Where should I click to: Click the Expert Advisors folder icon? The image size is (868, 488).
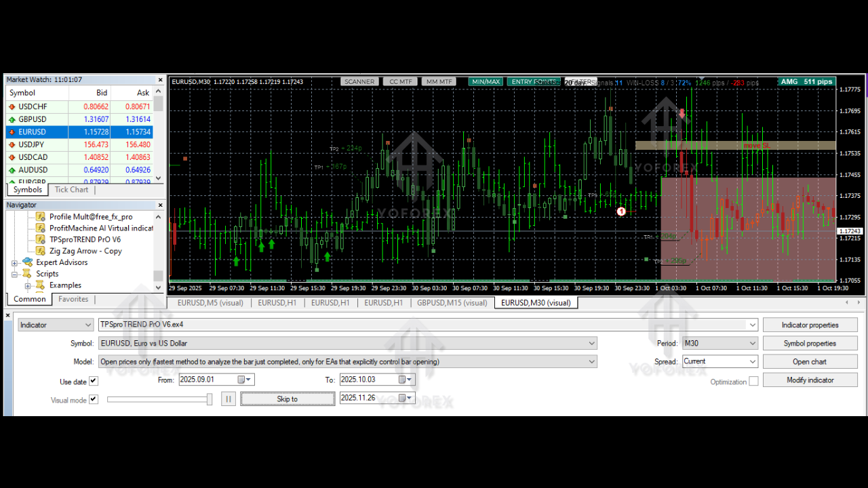27,262
